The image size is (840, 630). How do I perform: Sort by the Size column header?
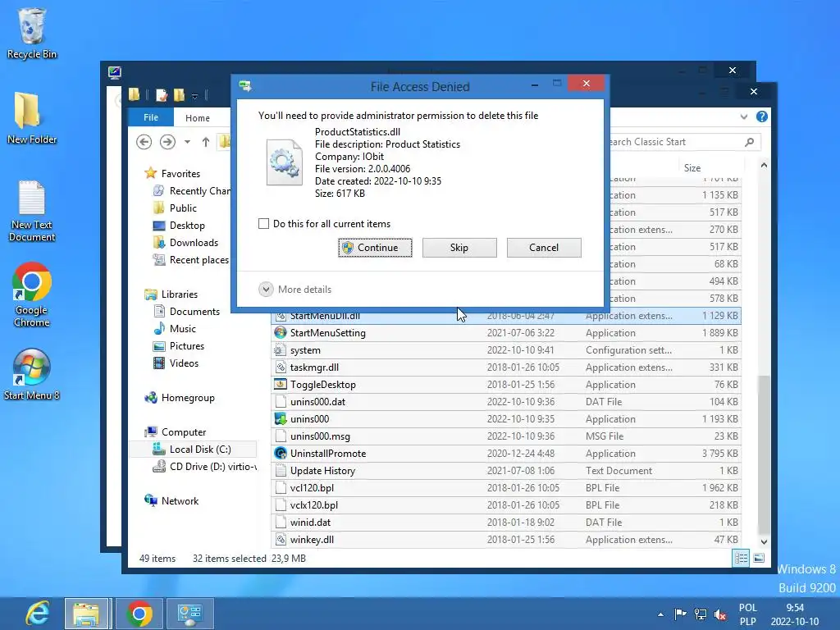(x=692, y=167)
